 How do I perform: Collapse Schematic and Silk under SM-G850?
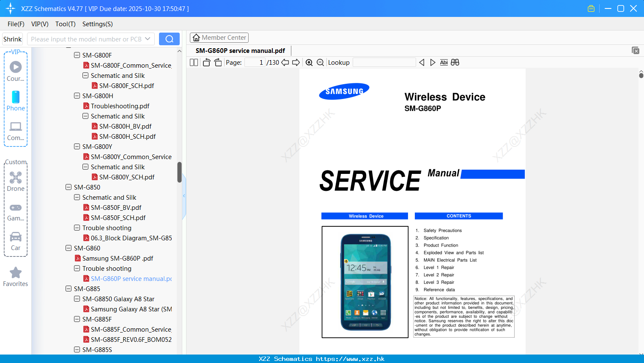(x=77, y=197)
